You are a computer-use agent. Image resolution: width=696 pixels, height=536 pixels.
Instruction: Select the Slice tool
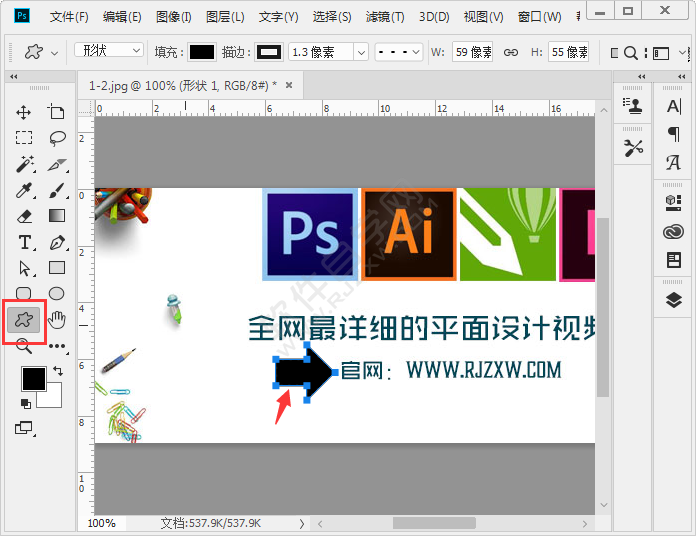[x=57, y=165]
